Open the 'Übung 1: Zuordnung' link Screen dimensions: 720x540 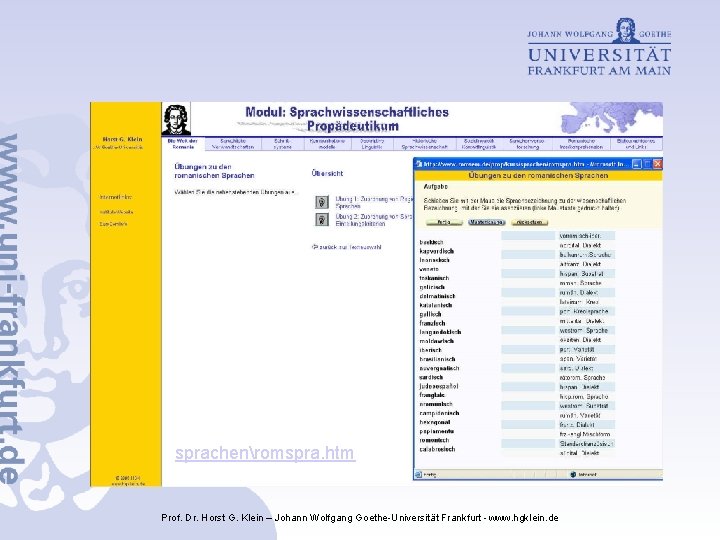click(374, 202)
